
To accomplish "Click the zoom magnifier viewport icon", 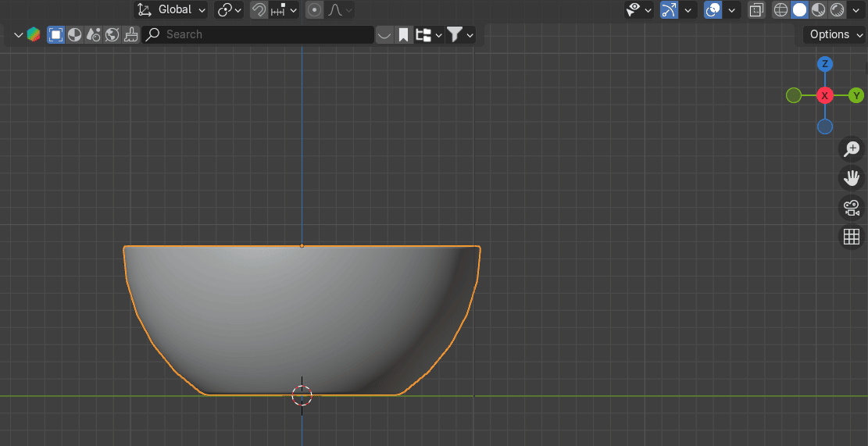I will pos(851,149).
